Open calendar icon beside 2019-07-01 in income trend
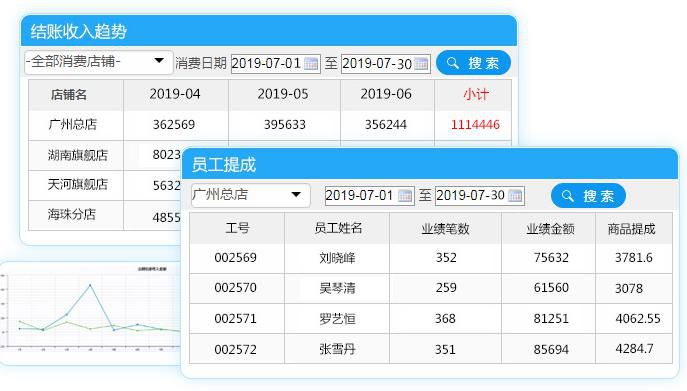The image size is (687, 391). point(311,64)
